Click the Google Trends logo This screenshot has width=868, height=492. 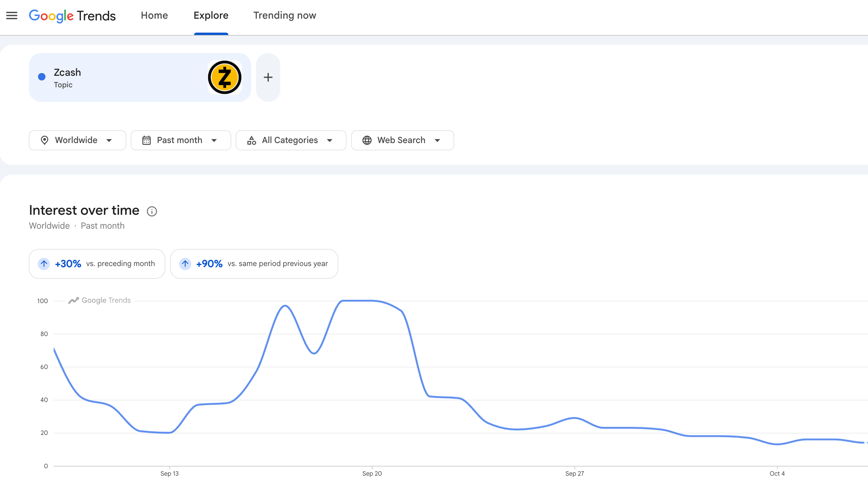(72, 16)
